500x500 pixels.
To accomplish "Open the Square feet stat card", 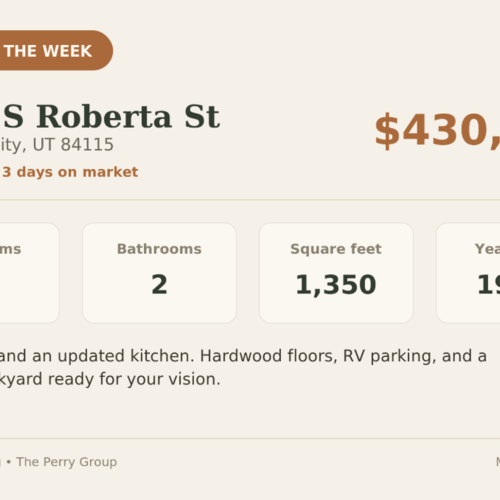I will point(336,273).
